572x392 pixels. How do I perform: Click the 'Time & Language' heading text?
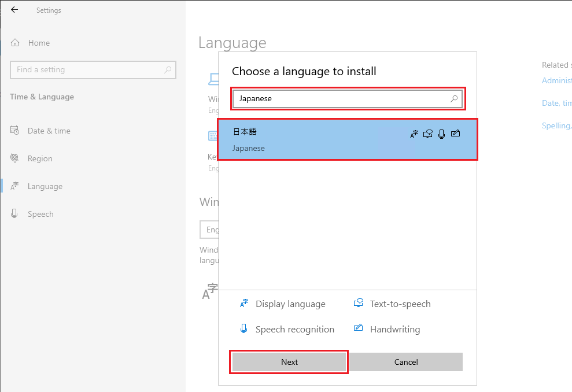(x=42, y=97)
